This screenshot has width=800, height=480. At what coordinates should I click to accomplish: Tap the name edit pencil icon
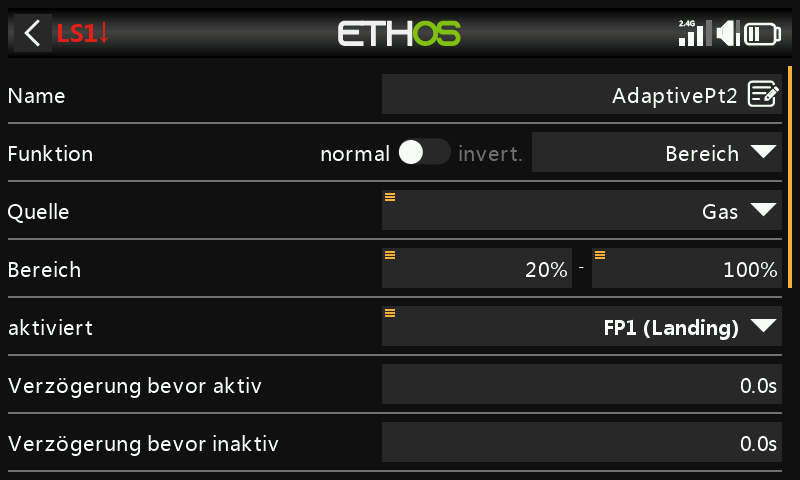pyautogui.click(x=763, y=94)
